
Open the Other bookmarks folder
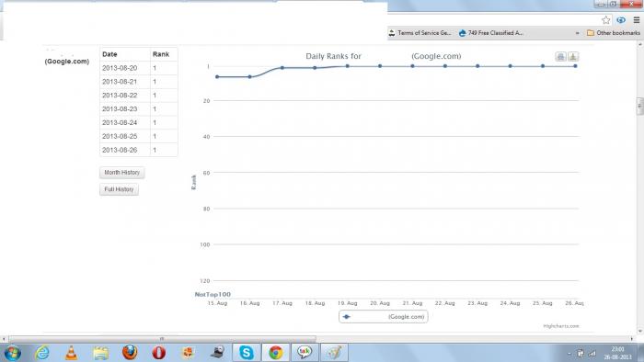click(614, 33)
